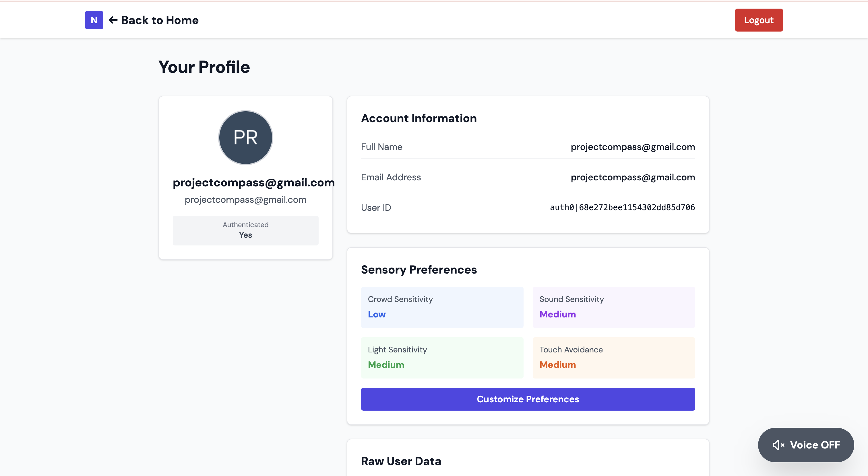868x476 pixels.
Task: Click the back arrow icon
Action: tap(113, 20)
